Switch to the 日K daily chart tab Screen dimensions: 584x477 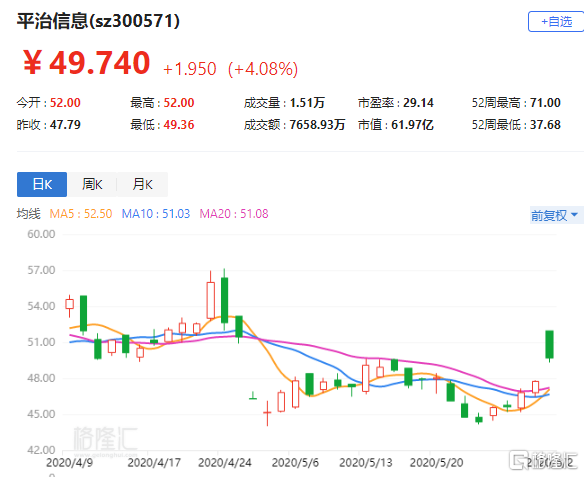pyautogui.click(x=42, y=184)
